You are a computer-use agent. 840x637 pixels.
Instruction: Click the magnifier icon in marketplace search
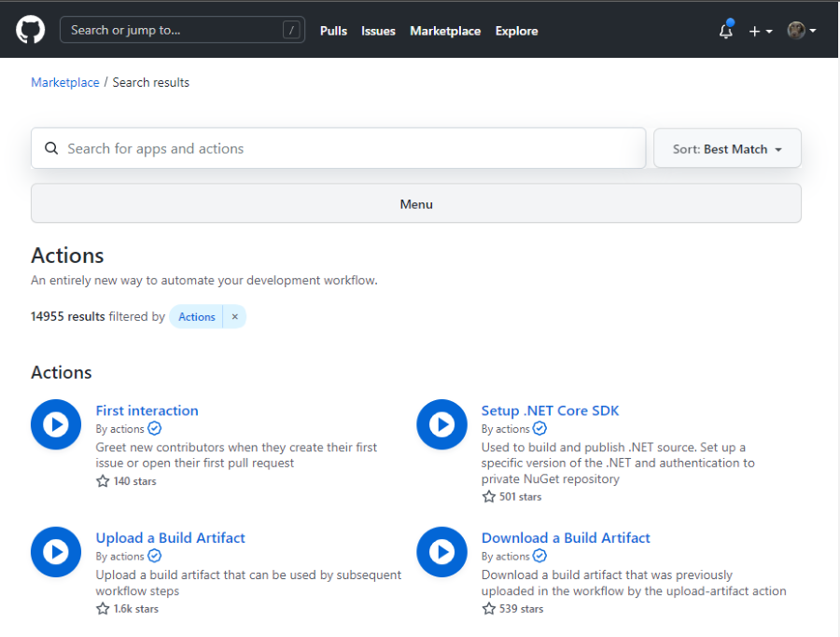[51, 148]
